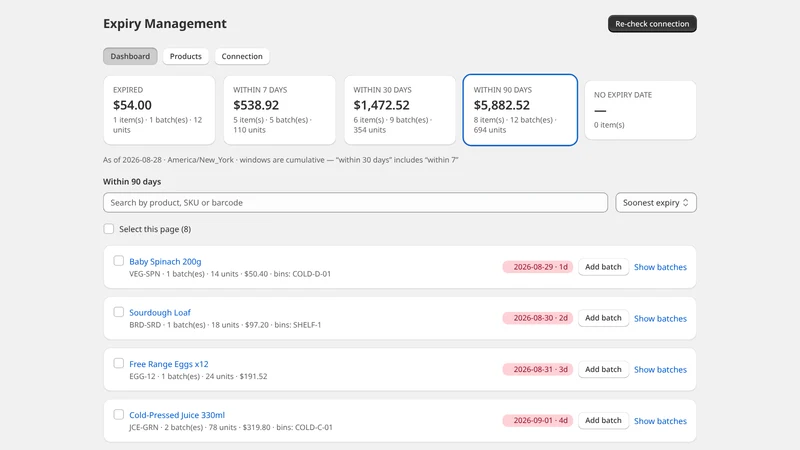Click the 2026-08-30 · 2d expiry badge
The image size is (800, 450).
538,318
